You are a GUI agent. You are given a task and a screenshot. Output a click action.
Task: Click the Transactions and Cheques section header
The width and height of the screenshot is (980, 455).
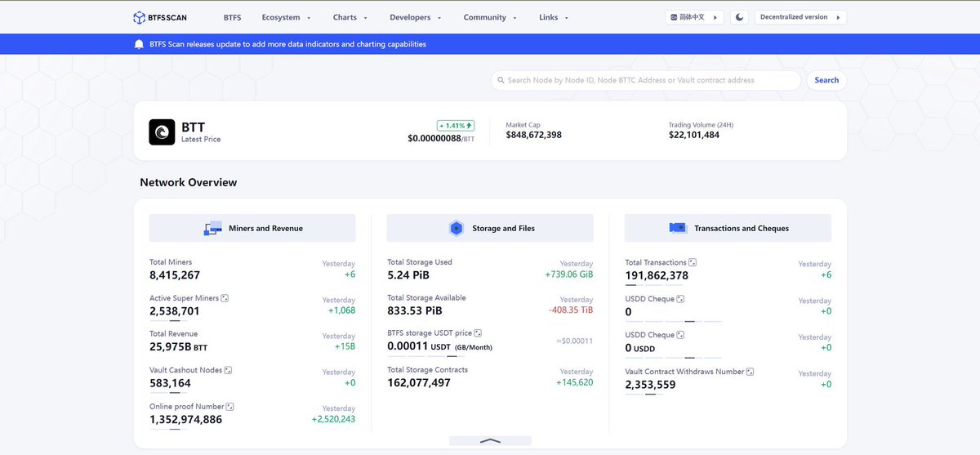[728, 228]
